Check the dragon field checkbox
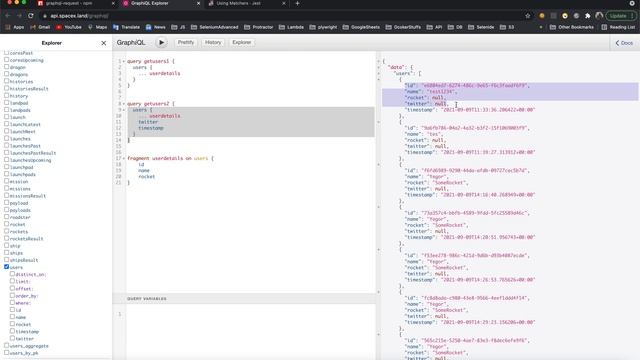Screen dimensions: 640x360 pyautogui.click(x=7, y=67)
